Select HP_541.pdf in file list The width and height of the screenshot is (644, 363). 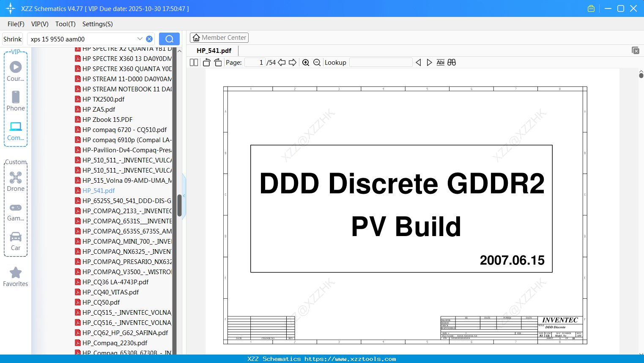pos(95,191)
